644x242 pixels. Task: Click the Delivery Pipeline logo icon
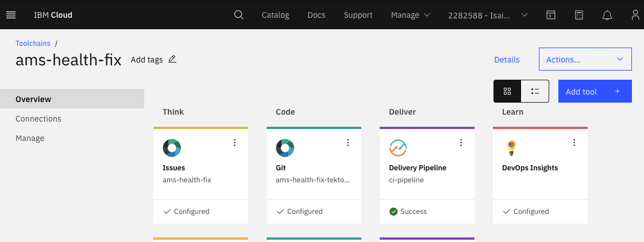(x=398, y=148)
